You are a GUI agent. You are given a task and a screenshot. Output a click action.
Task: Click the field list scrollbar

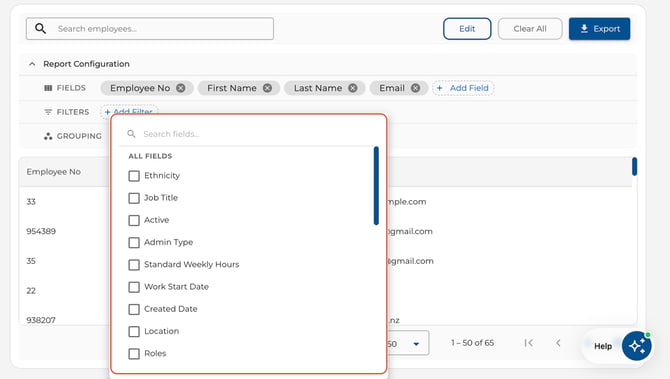point(376,185)
